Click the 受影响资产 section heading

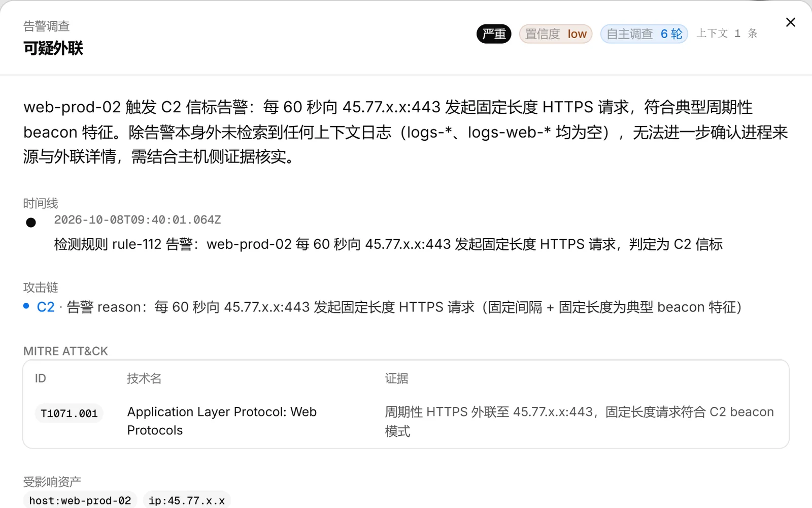pyautogui.click(x=52, y=482)
